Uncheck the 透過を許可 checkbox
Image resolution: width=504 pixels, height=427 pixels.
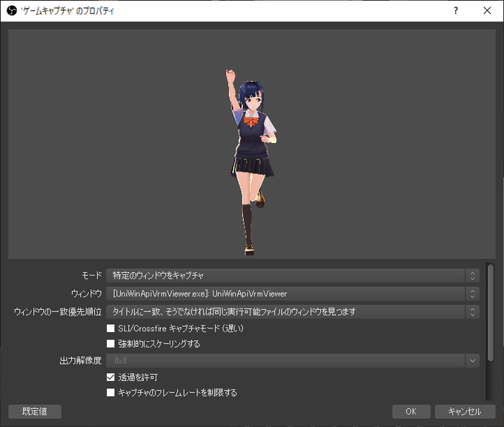(x=110, y=377)
